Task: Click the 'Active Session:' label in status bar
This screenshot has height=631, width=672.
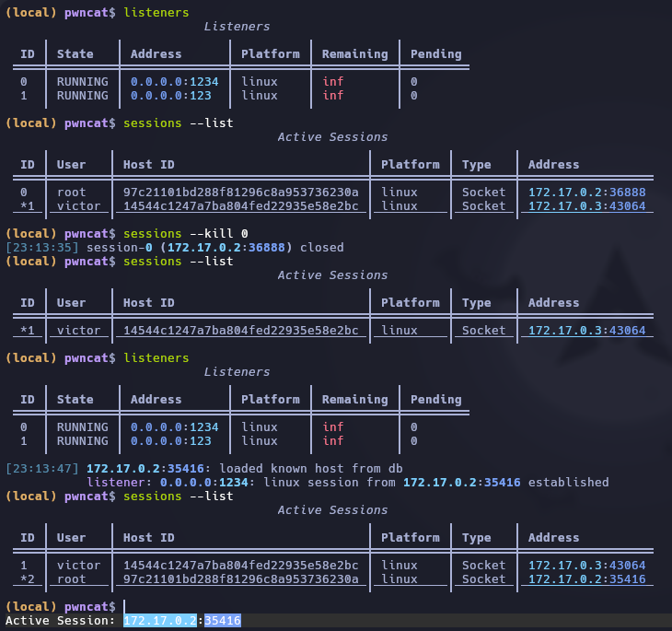Action: [x=61, y=622]
